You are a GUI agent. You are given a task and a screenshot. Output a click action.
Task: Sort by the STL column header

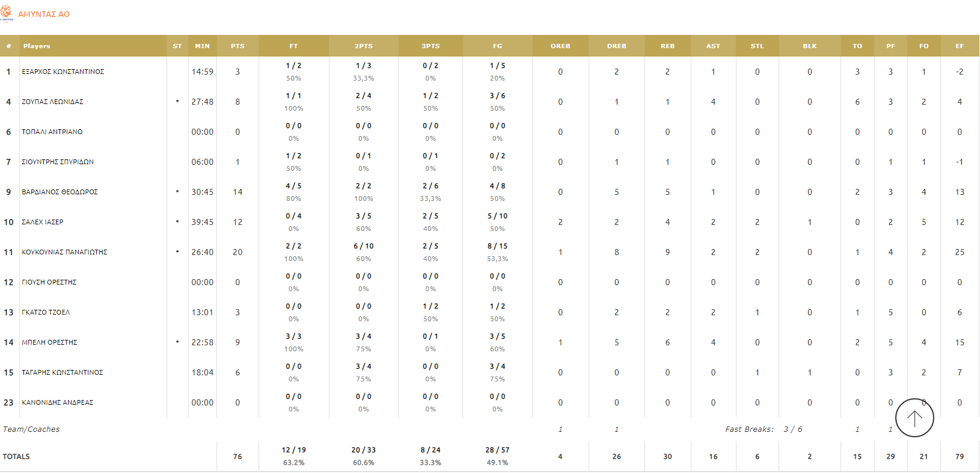point(757,46)
